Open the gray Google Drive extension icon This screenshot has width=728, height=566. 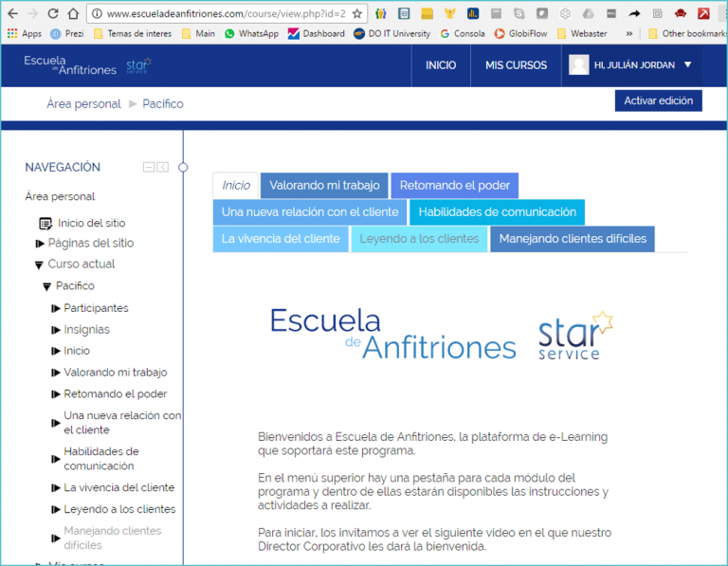coord(589,13)
